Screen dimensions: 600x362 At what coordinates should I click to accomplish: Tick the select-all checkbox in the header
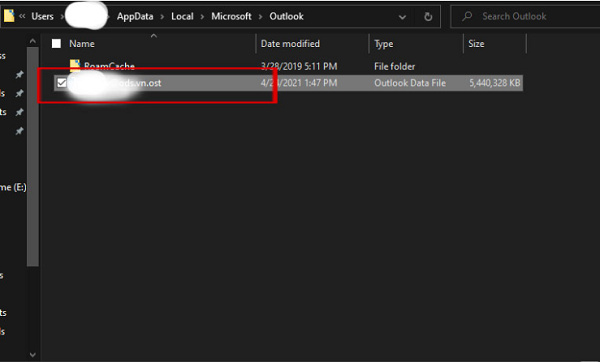56,44
